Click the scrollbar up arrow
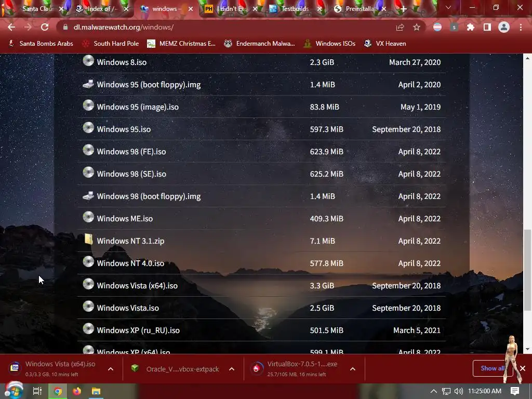The height and width of the screenshot is (399, 532). [x=527, y=58]
